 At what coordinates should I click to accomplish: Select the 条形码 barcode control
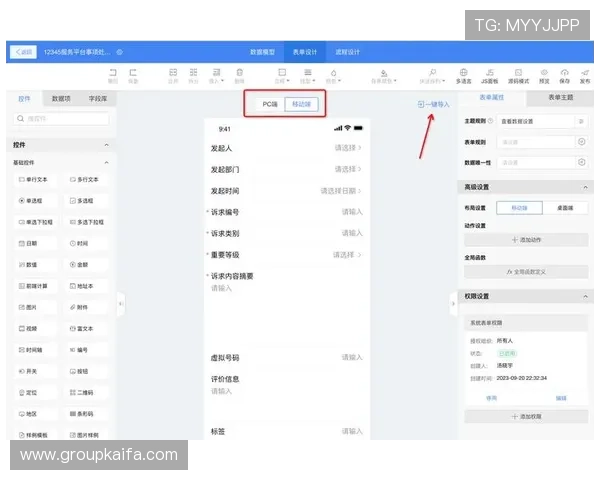(x=86, y=414)
